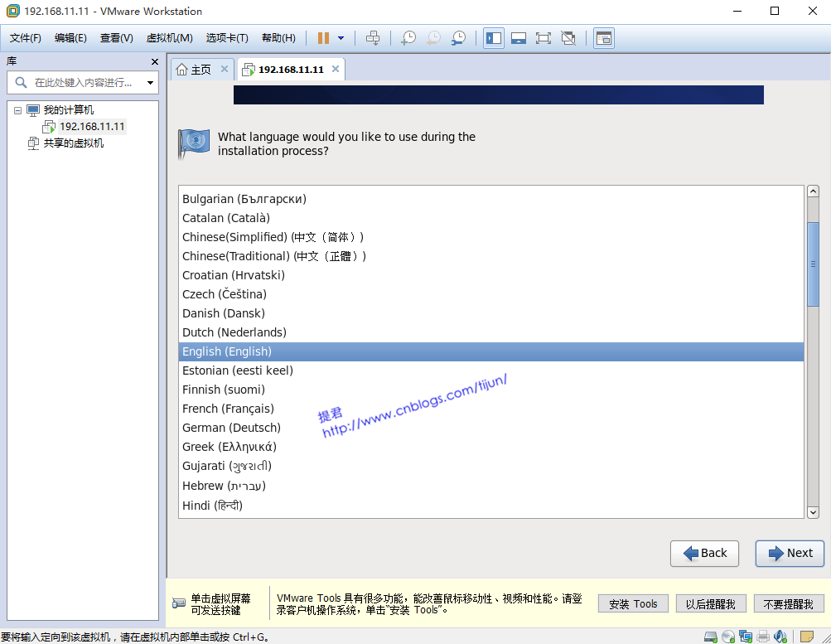Click the Back button
The height and width of the screenshot is (644, 831).
click(x=704, y=554)
